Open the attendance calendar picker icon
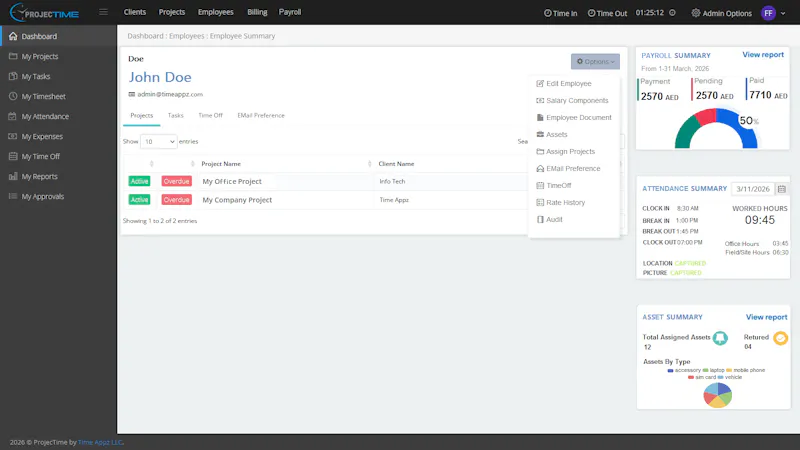This screenshot has width=800, height=450. pos(782,189)
